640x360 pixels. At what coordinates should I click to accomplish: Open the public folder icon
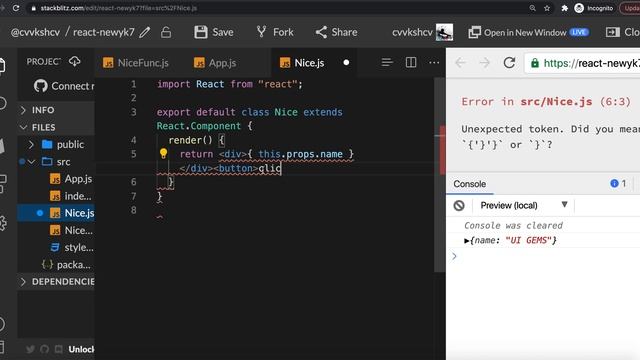click(x=47, y=144)
